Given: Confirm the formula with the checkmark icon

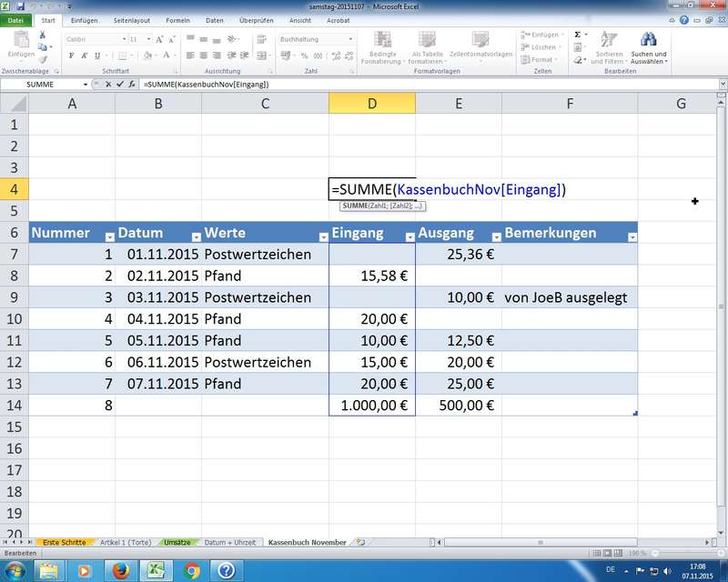Looking at the screenshot, I should [x=119, y=84].
